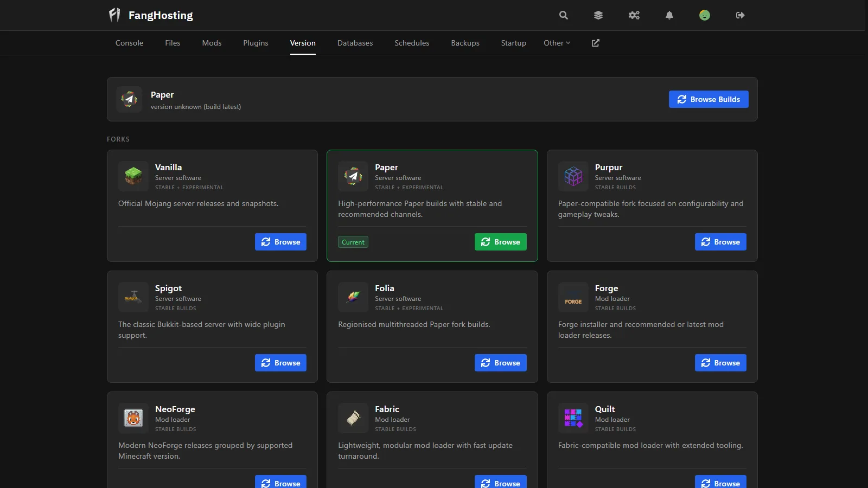The height and width of the screenshot is (488, 868).
Task: Click the NeoForge card title
Action: point(175,409)
